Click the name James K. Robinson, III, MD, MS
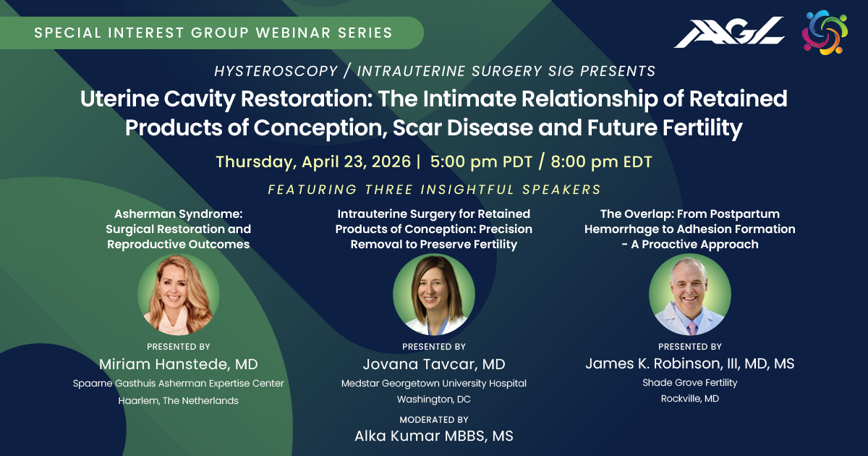The height and width of the screenshot is (456, 868). 689,363
